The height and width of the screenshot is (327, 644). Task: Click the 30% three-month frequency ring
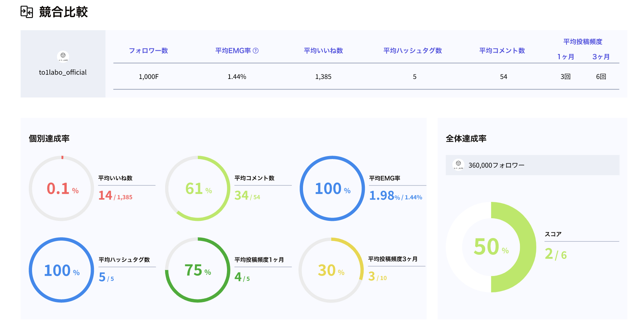pos(331,270)
